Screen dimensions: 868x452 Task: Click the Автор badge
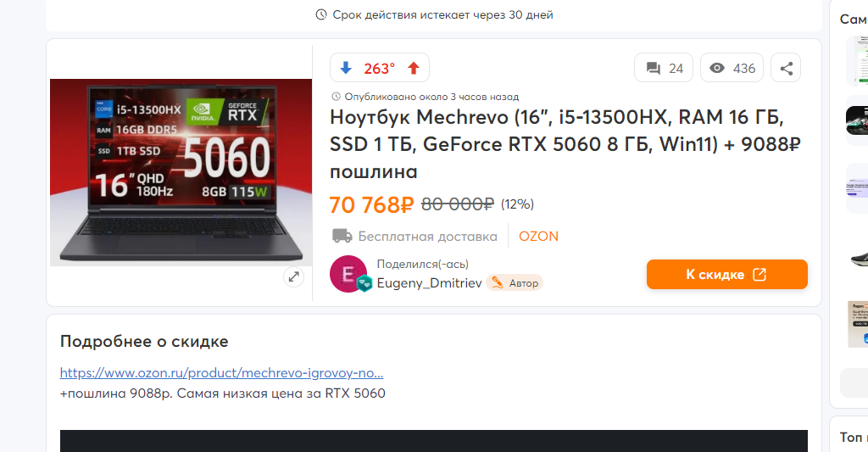click(515, 283)
